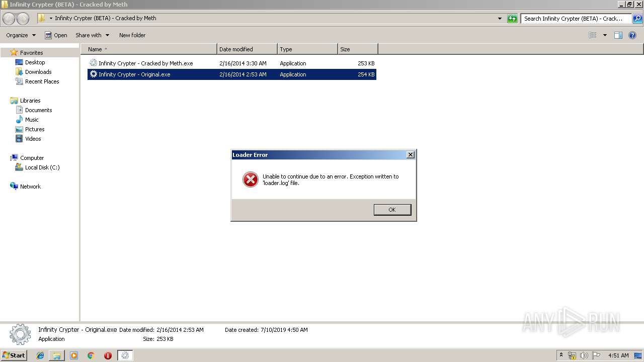Open Opera taskbar icon
Image resolution: width=644 pixels, height=362 pixels.
[x=108, y=355]
